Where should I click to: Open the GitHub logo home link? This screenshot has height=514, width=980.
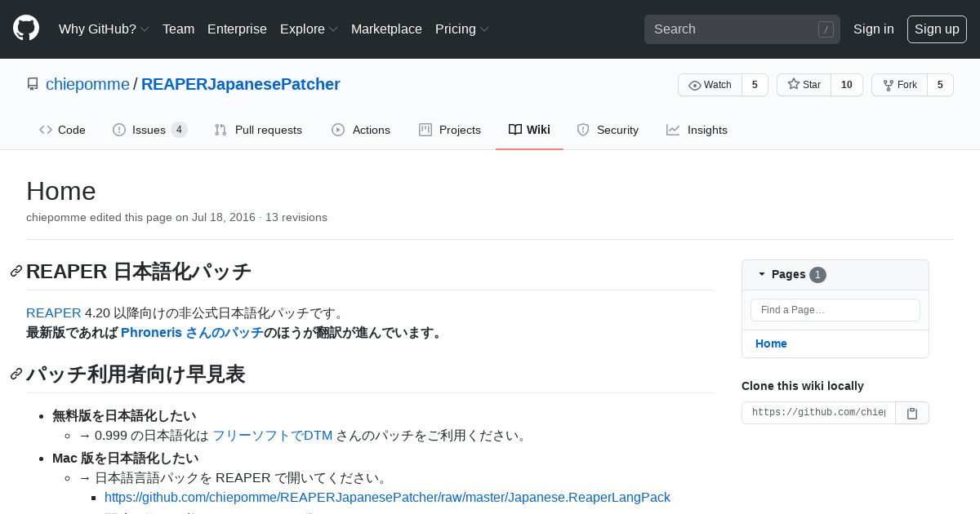(26, 29)
